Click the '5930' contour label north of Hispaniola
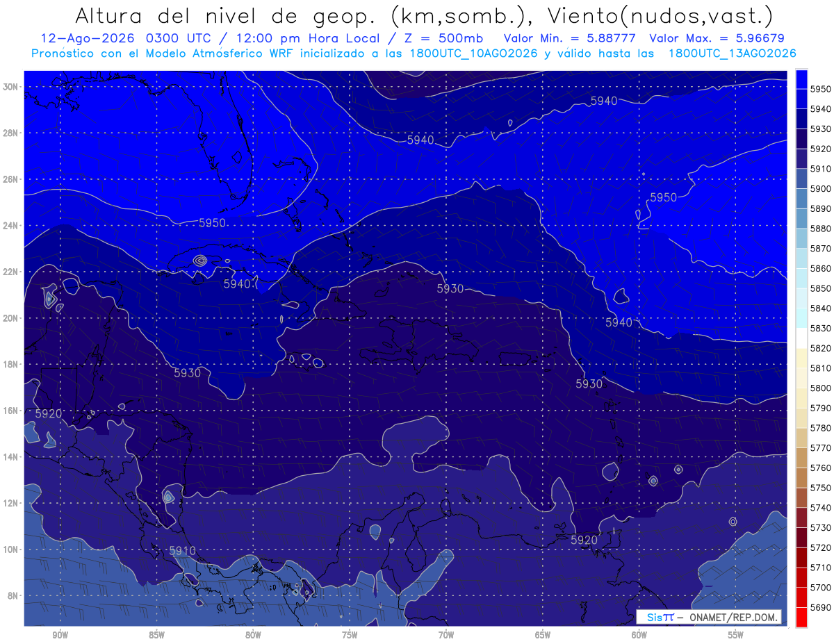The image size is (834, 644). pos(450,288)
